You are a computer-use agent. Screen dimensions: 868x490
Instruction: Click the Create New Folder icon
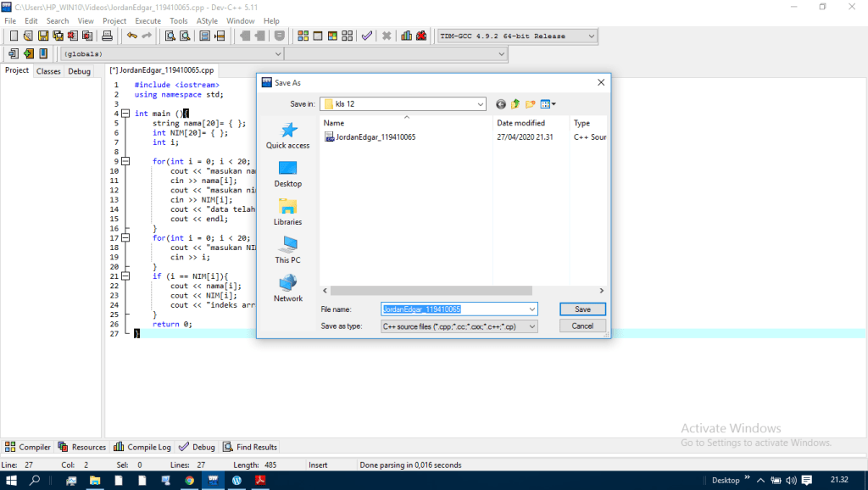[531, 104]
